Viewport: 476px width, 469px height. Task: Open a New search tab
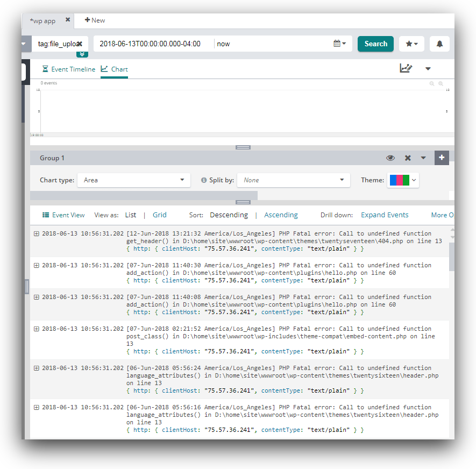click(x=95, y=20)
